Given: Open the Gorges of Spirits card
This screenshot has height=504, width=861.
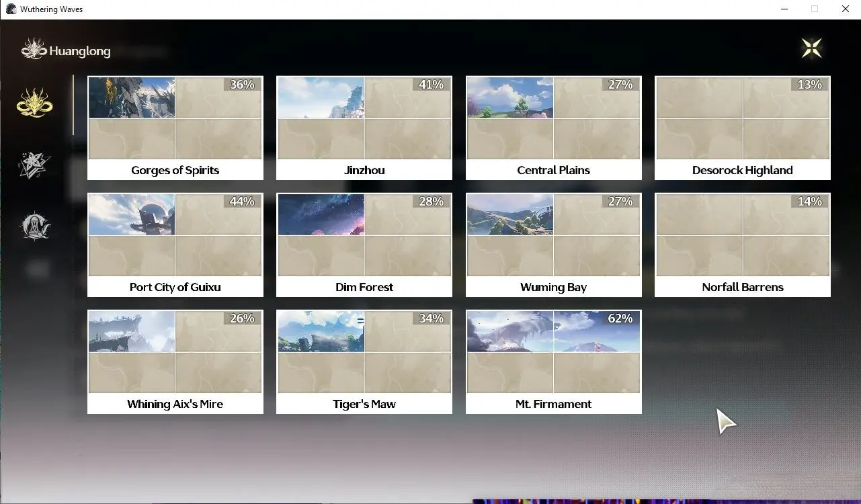Looking at the screenshot, I should (175, 128).
